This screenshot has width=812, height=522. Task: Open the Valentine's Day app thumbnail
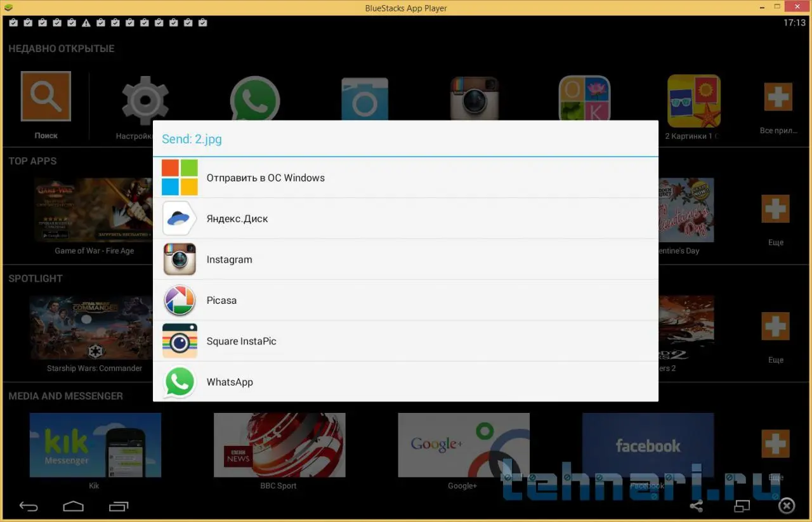[686, 210]
